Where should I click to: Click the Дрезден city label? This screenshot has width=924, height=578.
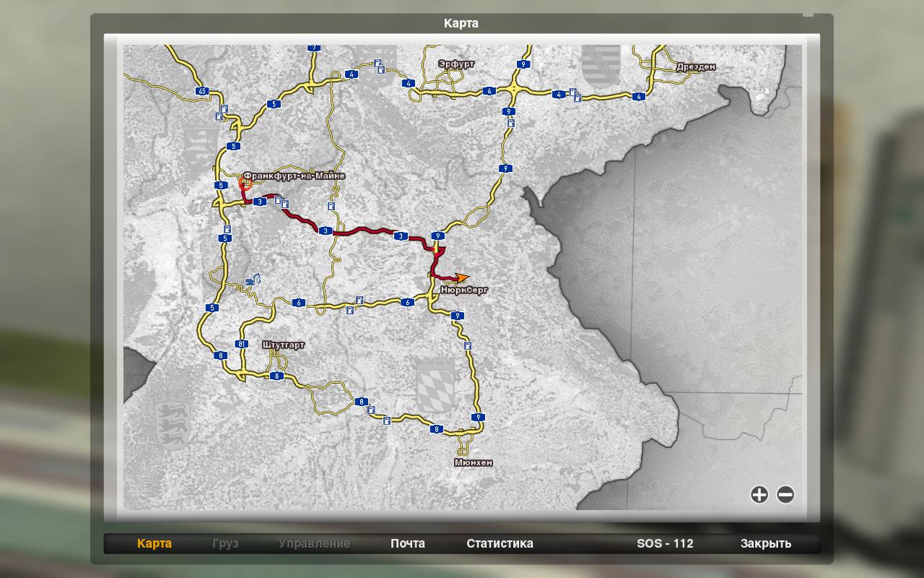(x=696, y=66)
